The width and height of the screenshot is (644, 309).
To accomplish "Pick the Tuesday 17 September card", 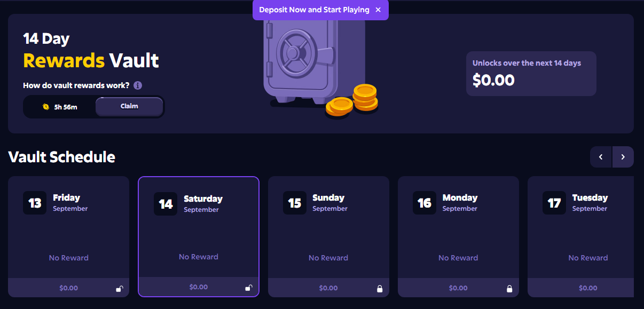I will pos(585,236).
